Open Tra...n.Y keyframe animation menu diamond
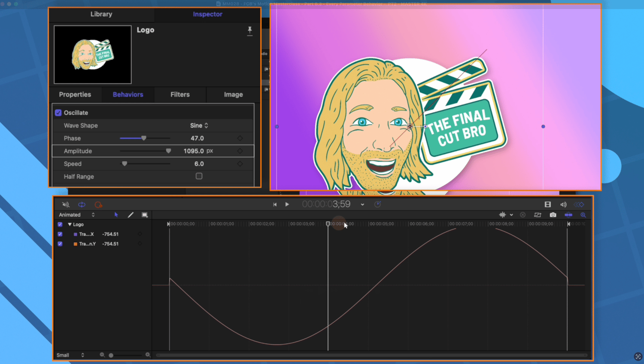 (140, 244)
